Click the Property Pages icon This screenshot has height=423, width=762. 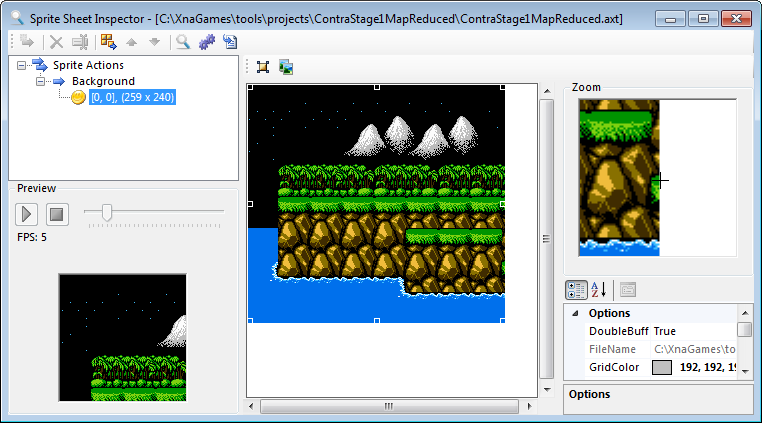pos(628,290)
